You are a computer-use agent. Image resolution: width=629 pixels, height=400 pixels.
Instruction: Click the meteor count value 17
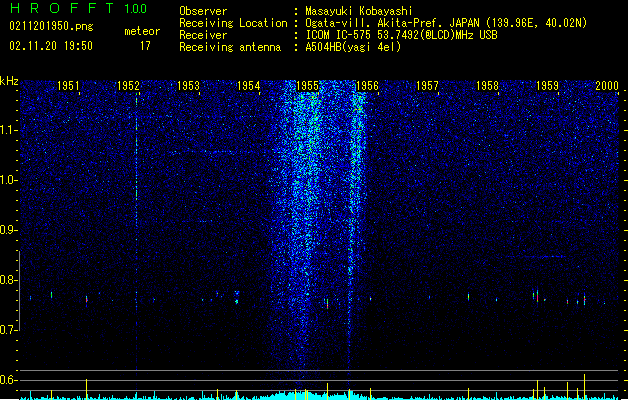(145, 46)
